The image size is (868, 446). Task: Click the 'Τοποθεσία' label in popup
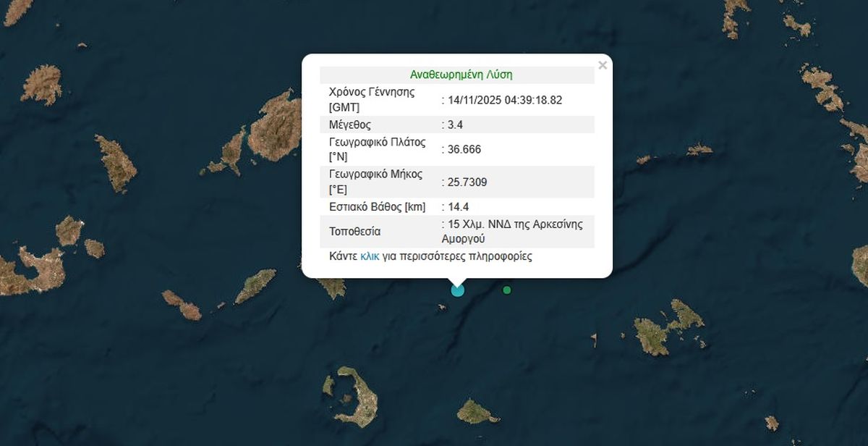pos(354,232)
